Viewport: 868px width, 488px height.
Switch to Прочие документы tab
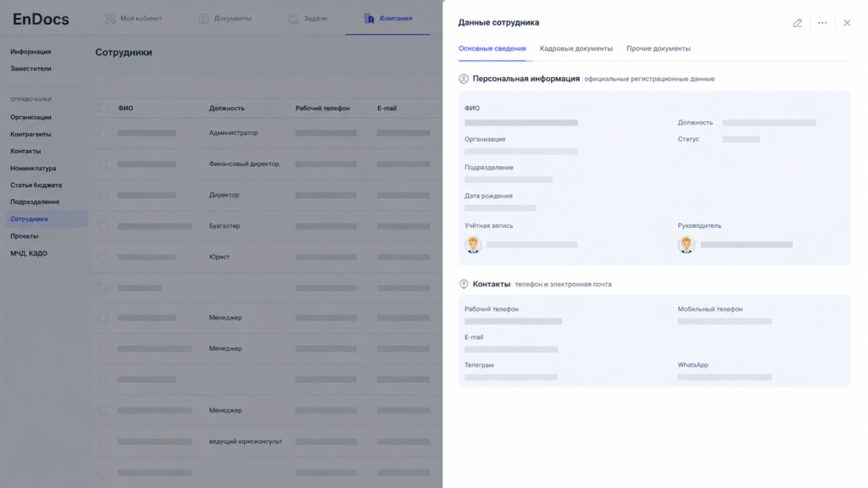click(658, 48)
